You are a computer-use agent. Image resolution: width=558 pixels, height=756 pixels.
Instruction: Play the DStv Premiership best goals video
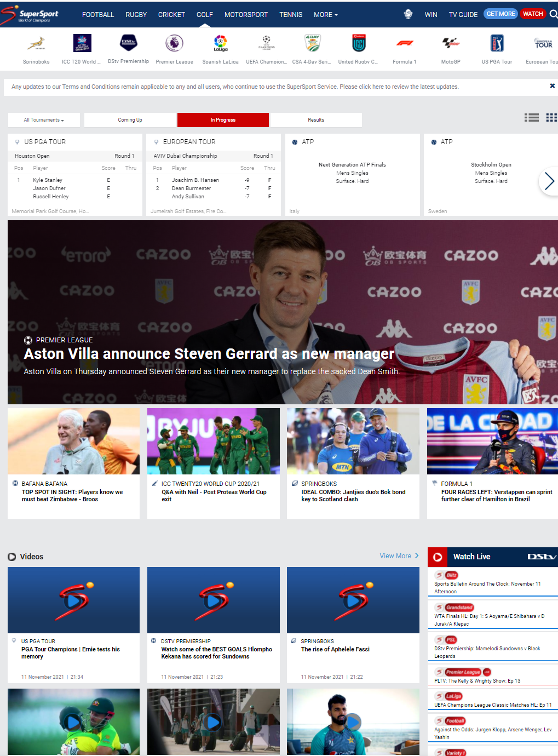[214, 600]
